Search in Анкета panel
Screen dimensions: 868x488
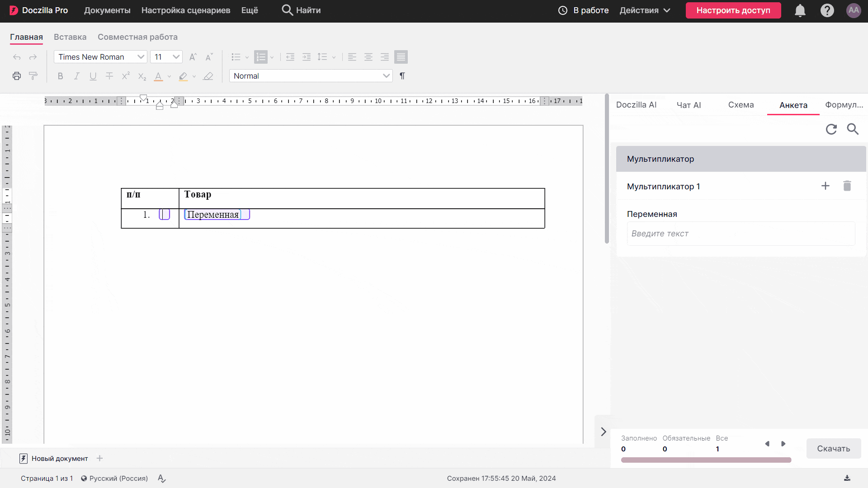coord(853,129)
